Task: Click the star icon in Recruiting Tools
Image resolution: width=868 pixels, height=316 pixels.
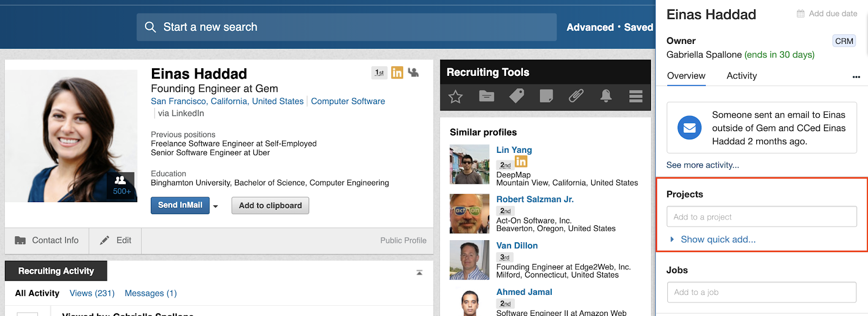Action: pyautogui.click(x=456, y=96)
